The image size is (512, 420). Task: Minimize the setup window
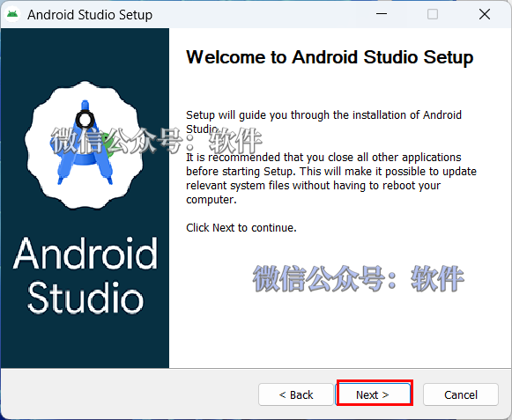[x=382, y=14]
